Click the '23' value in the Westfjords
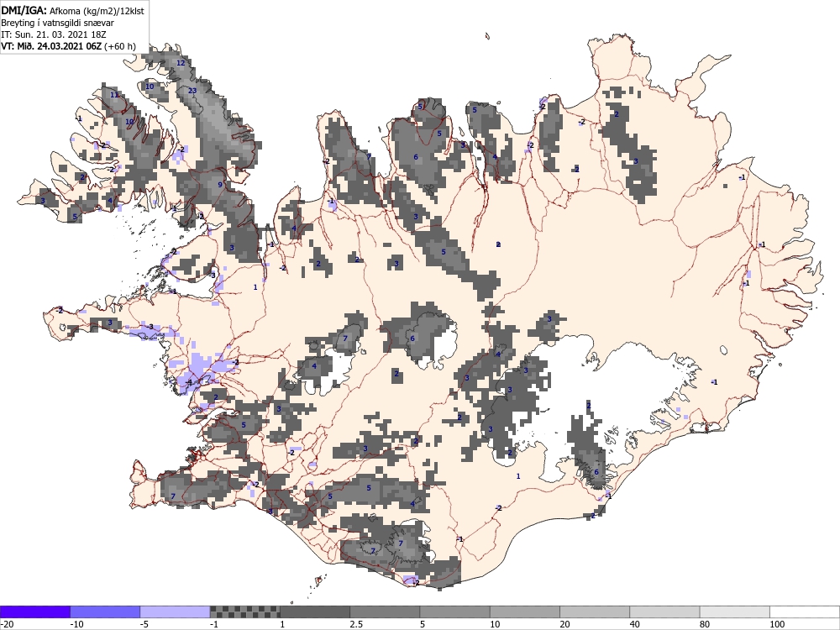Screen dimensions: 840x630 point(192,91)
